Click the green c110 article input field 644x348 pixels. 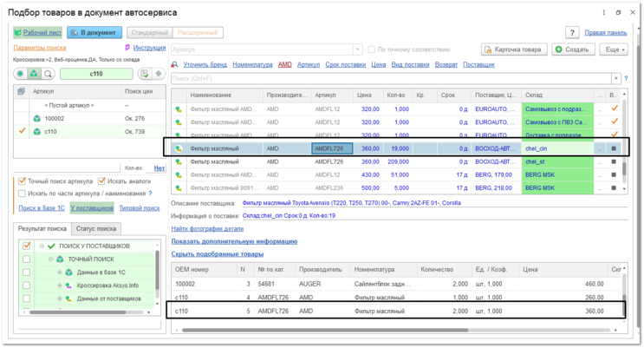point(96,74)
